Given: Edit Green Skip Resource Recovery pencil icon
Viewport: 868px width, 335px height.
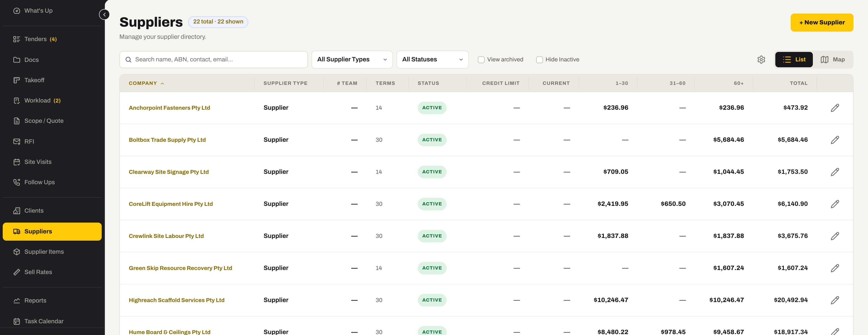Looking at the screenshot, I should click(x=835, y=268).
